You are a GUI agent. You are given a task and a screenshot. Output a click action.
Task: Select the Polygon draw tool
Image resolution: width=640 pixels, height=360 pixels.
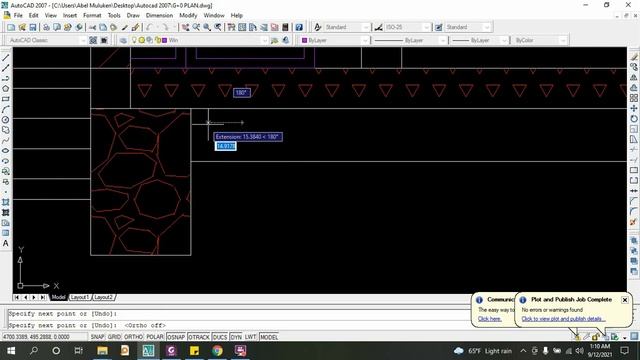click(6, 89)
